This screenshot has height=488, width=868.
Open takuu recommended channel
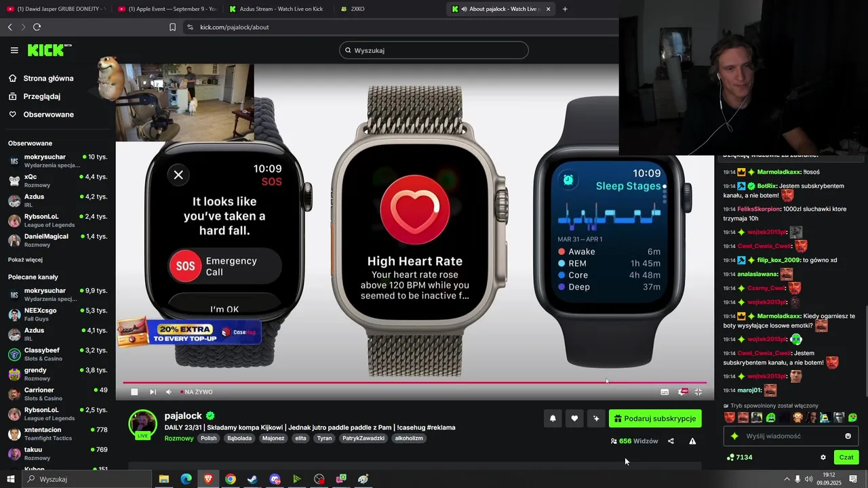pos(58,453)
